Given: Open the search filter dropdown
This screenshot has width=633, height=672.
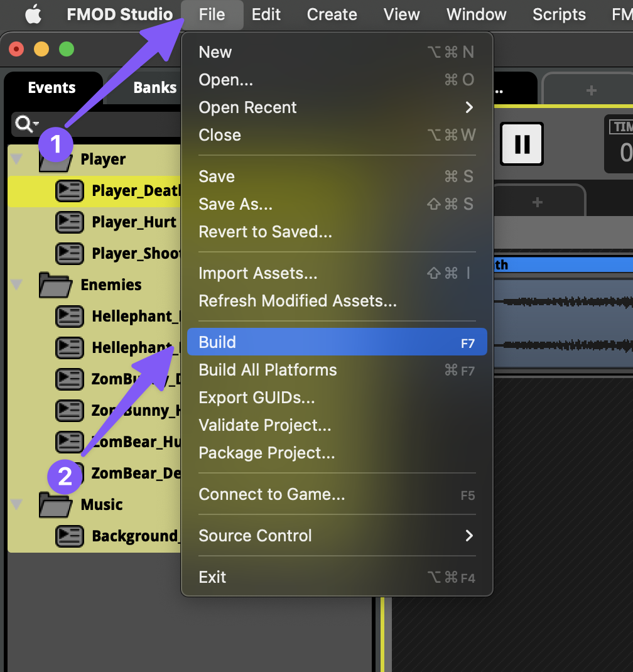Looking at the screenshot, I should 27,124.
